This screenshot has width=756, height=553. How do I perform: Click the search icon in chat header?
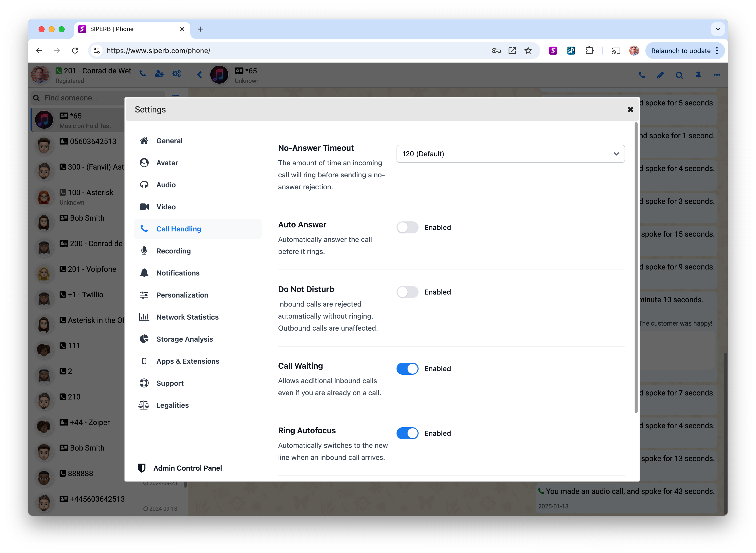pyautogui.click(x=679, y=75)
